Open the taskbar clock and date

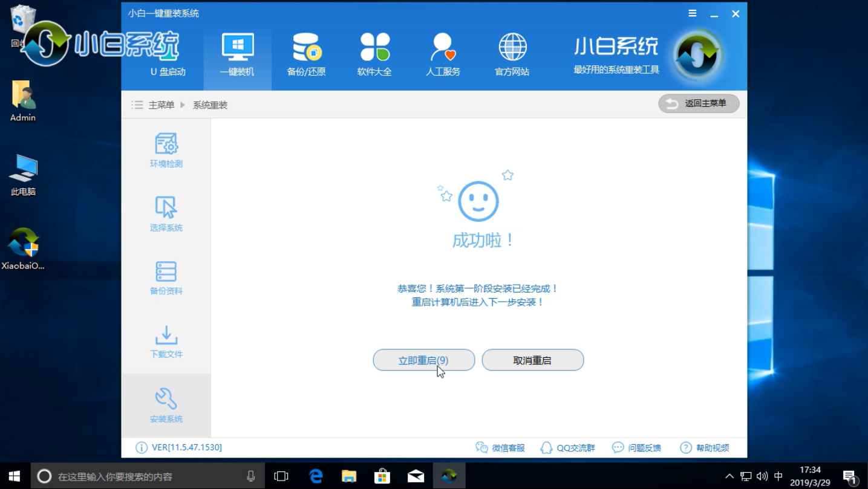[x=811, y=476]
